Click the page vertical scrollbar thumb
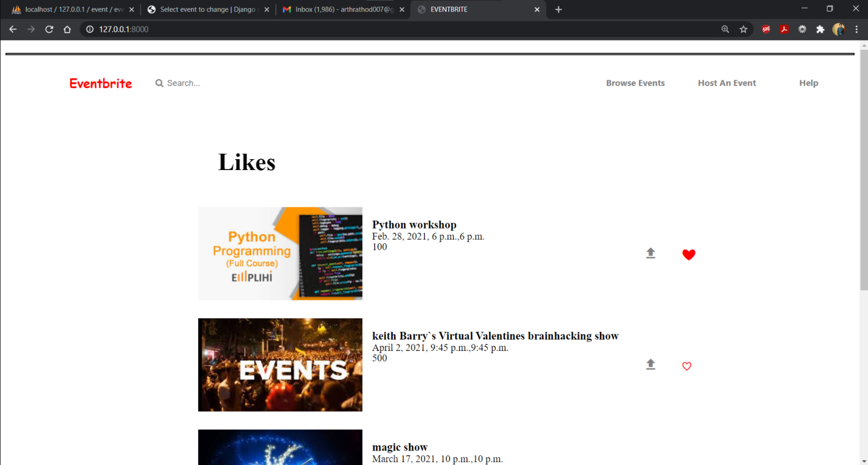 (x=864, y=170)
